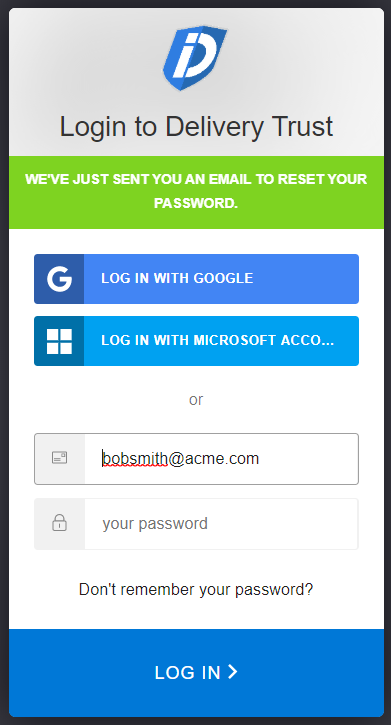Viewport: 391px width, 725px height.
Task: Click the Delivery Trust shield logo
Action: [195, 58]
